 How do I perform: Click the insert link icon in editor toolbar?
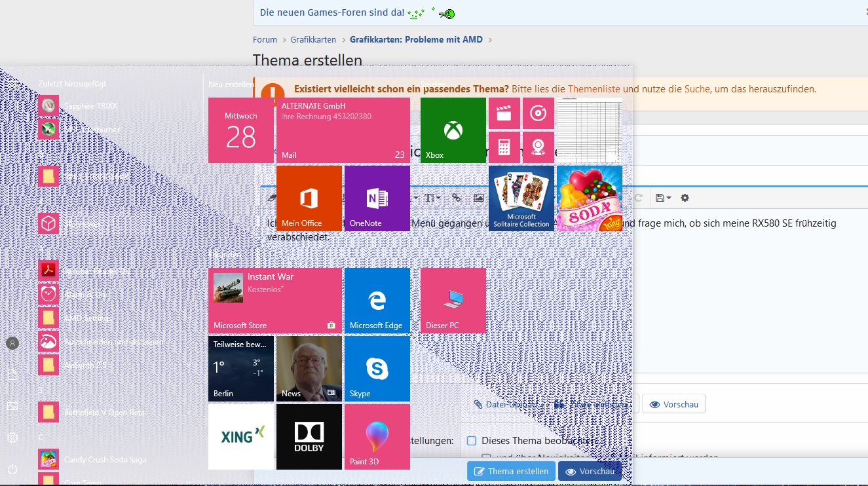click(x=457, y=198)
